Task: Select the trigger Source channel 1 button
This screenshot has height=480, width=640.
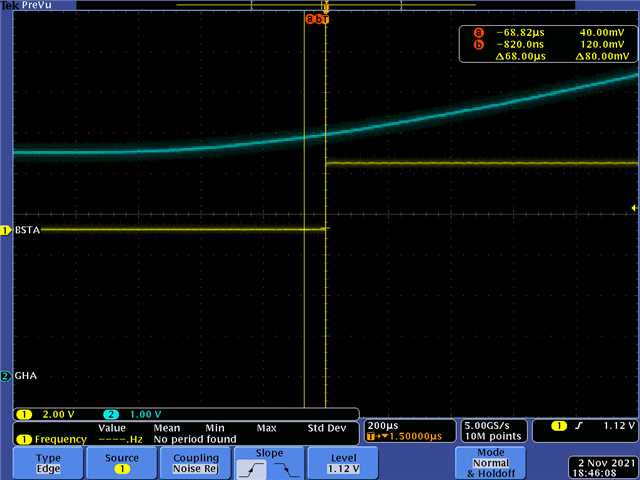Action: 122,463
